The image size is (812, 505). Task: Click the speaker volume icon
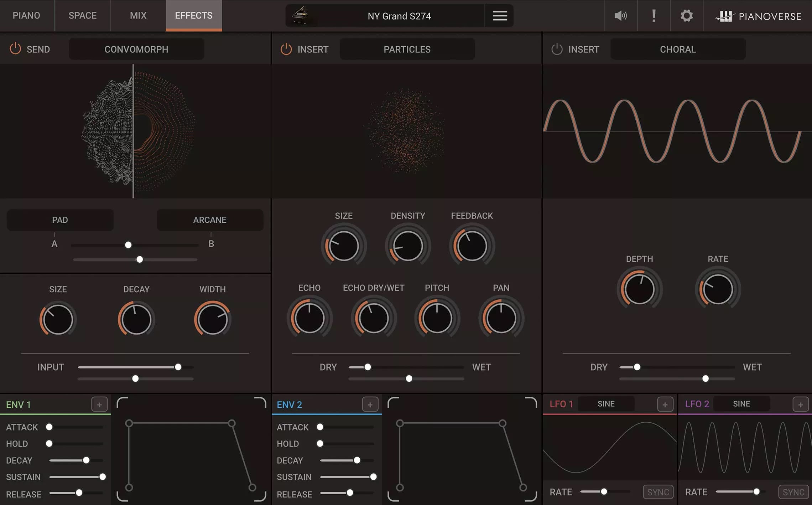620,16
